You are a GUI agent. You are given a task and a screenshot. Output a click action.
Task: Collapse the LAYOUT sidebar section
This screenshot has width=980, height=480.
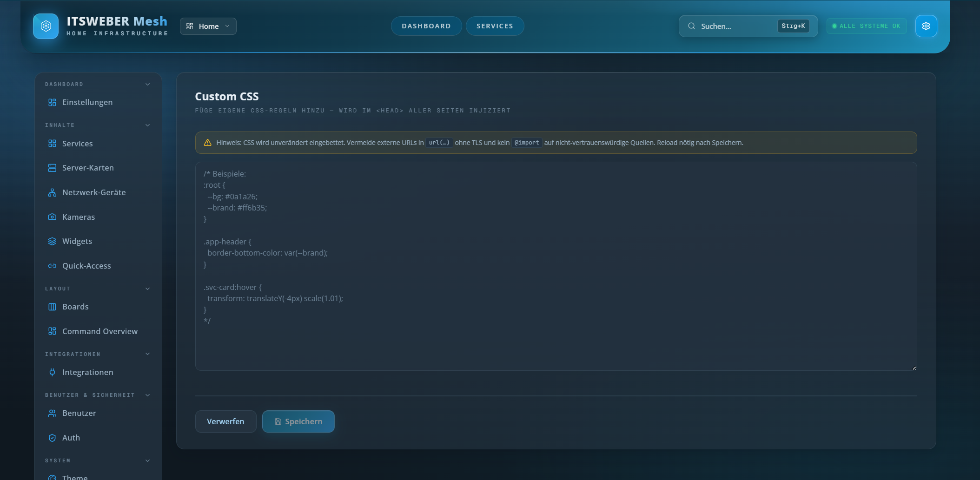point(148,289)
